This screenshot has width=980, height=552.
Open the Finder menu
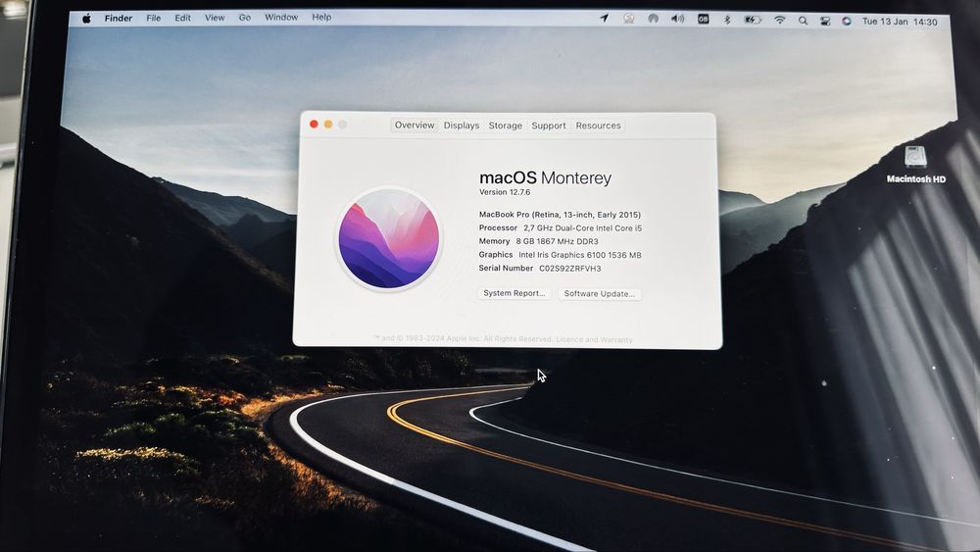(x=119, y=18)
